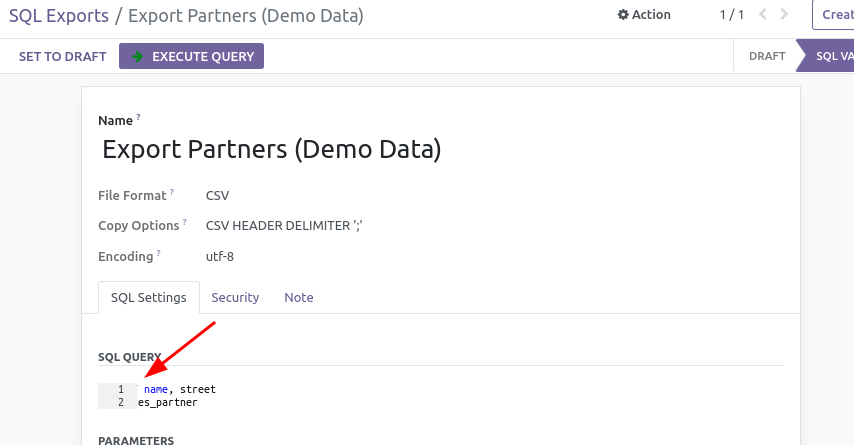Screen dimensions: 854x445
Task: Show help tooltip for Copy Options
Action: (185, 222)
